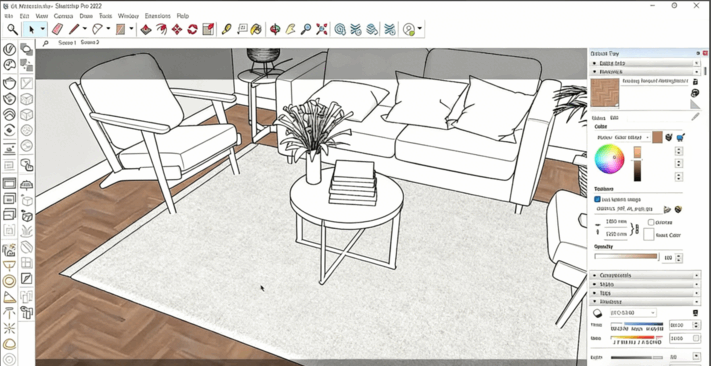Collapse the Entity Info panel
The width and height of the screenshot is (711, 366).
coord(646,63)
